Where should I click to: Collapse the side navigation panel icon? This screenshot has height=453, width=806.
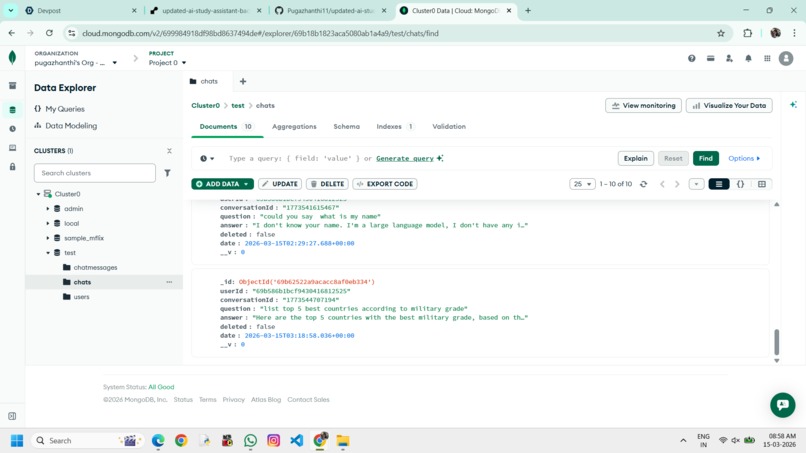pyautogui.click(x=12, y=416)
